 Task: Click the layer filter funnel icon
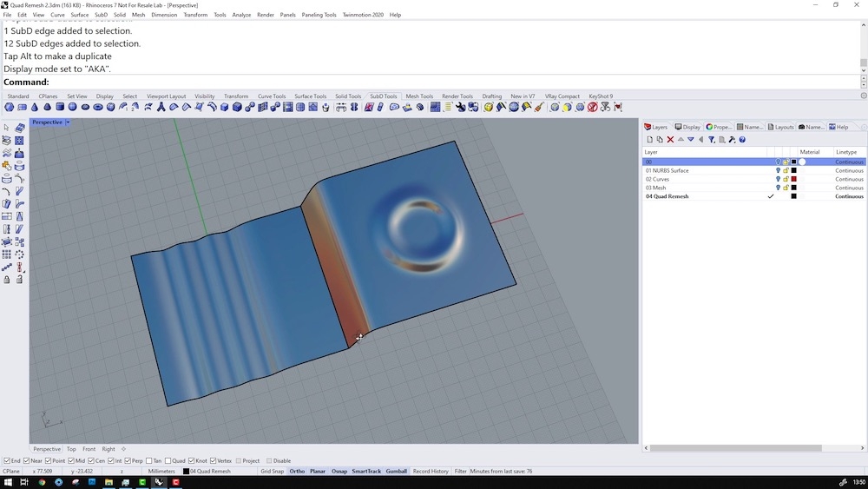[711, 140]
